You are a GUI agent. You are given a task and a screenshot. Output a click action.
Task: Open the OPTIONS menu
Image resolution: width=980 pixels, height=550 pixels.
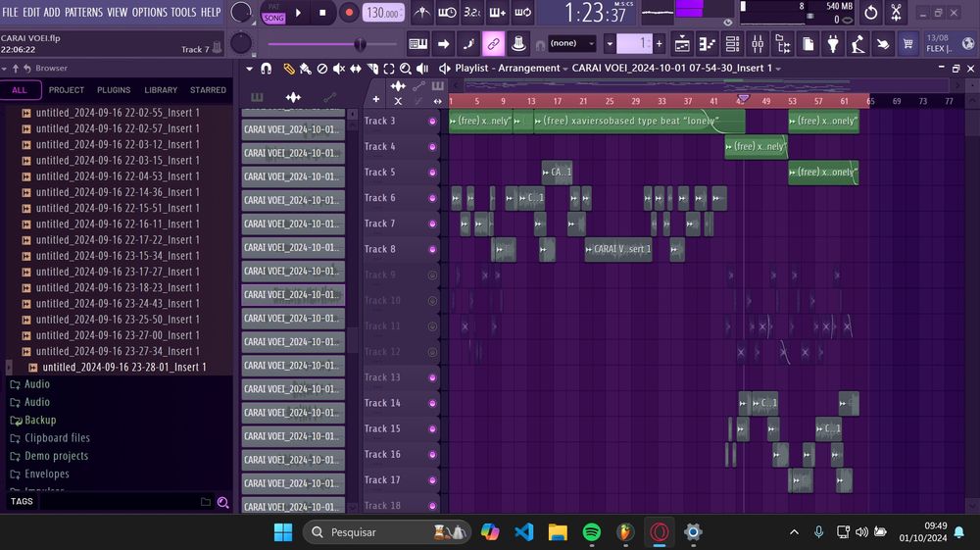(x=149, y=12)
